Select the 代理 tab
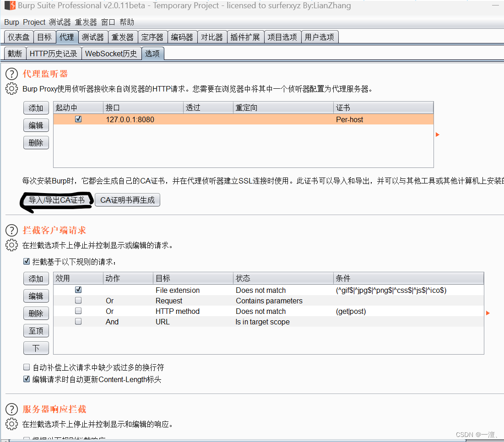This screenshot has width=504, height=442. point(67,37)
